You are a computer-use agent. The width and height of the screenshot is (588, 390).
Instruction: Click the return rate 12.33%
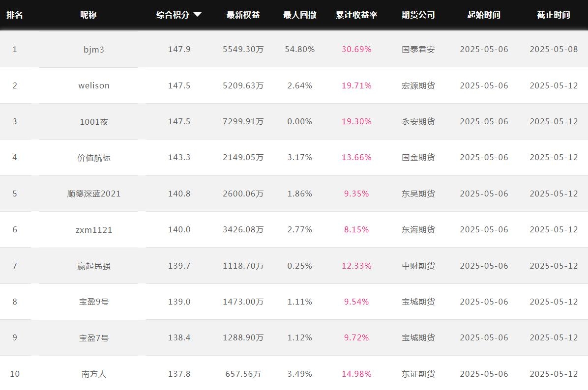point(356,266)
